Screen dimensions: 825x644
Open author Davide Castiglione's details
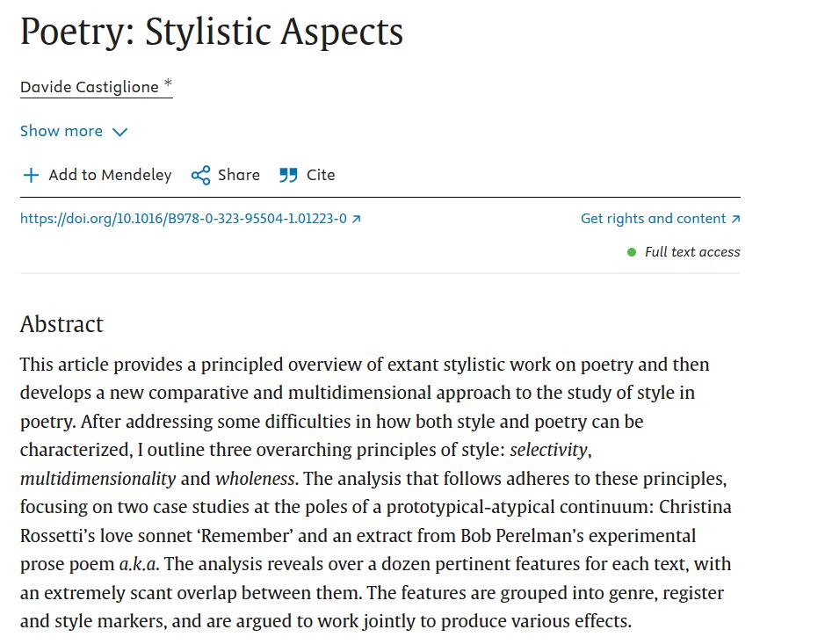pos(90,86)
